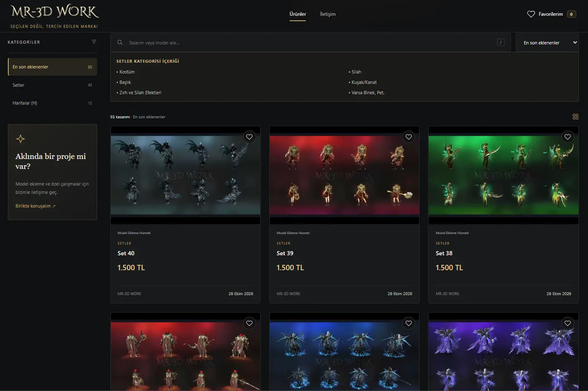The image size is (588, 391).
Task: Open the En son eklenenler sort dropdown
Action: click(x=547, y=43)
